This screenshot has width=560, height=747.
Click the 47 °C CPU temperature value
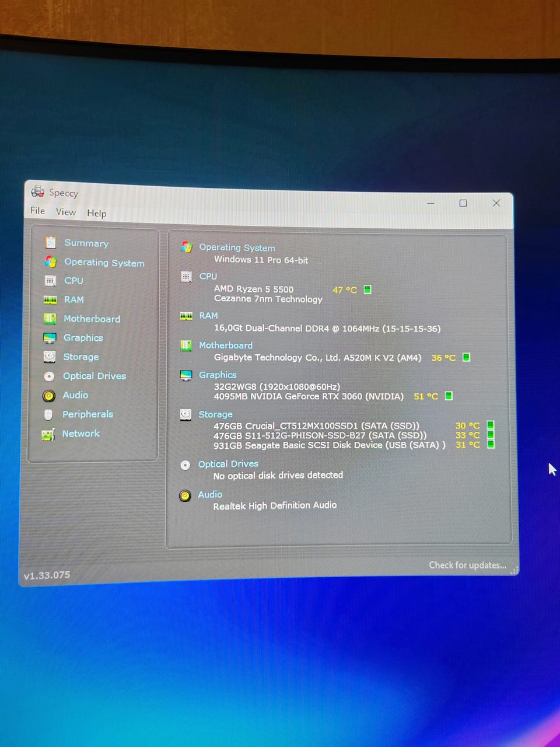[344, 289]
